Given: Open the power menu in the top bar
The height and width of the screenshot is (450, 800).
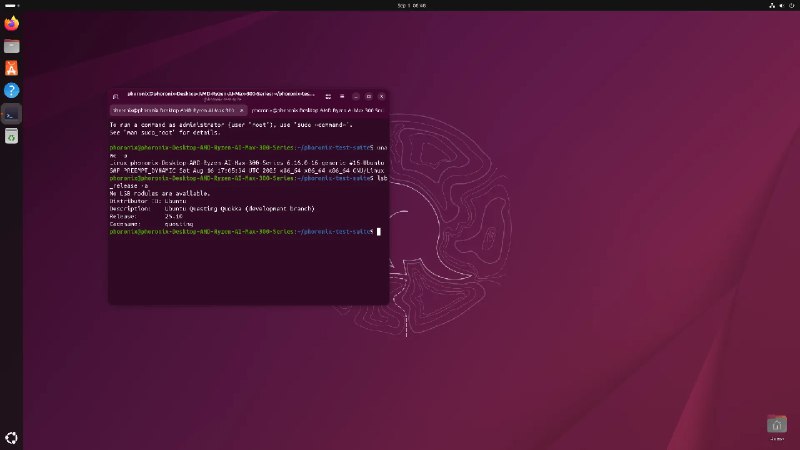Looking at the screenshot, I should tap(791, 5).
